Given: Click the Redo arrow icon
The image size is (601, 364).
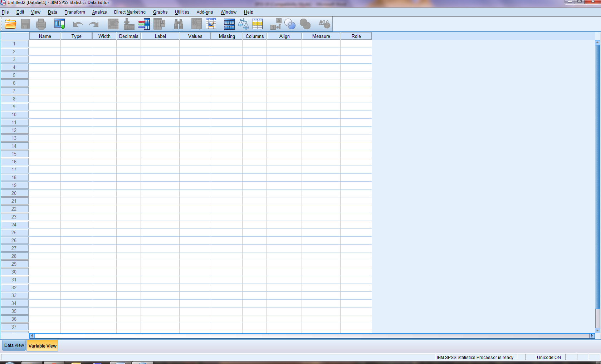Looking at the screenshot, I should click(x=94, y=24).
